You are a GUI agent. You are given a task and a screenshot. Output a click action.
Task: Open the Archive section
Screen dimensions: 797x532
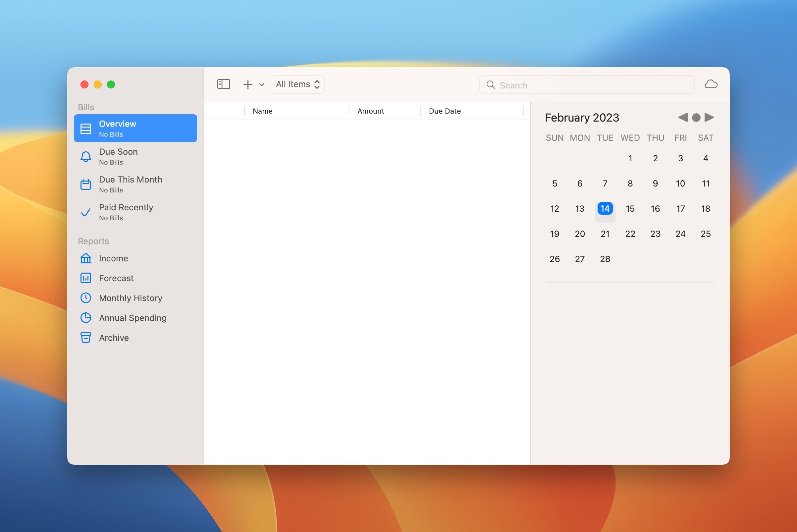click(x=114, y=338)
